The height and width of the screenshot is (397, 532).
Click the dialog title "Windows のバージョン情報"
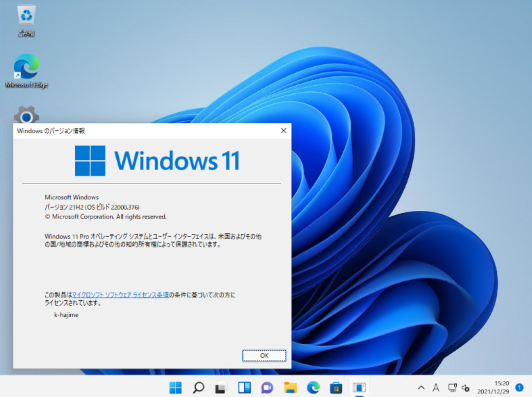[51, 131]
